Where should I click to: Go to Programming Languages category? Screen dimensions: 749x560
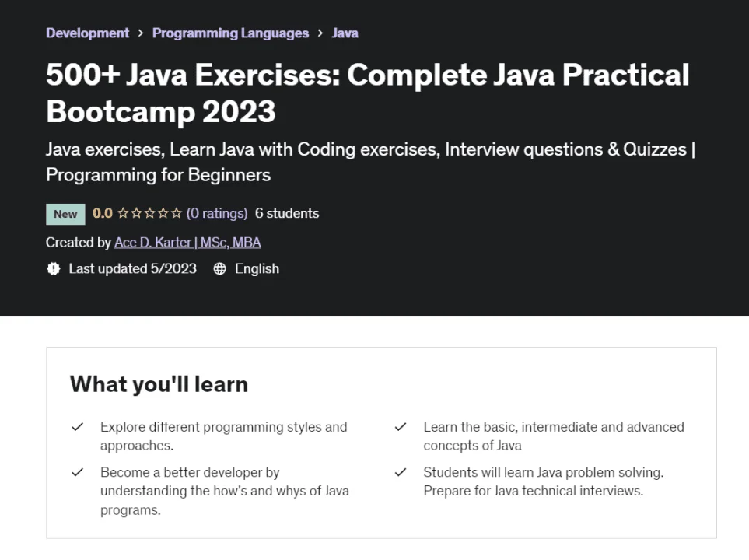coord(230,33)
